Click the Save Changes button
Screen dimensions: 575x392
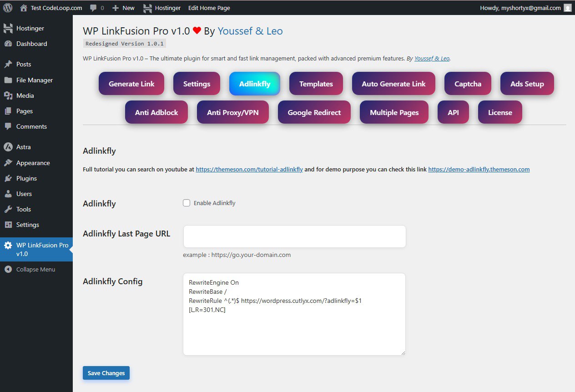click(106, 373)
